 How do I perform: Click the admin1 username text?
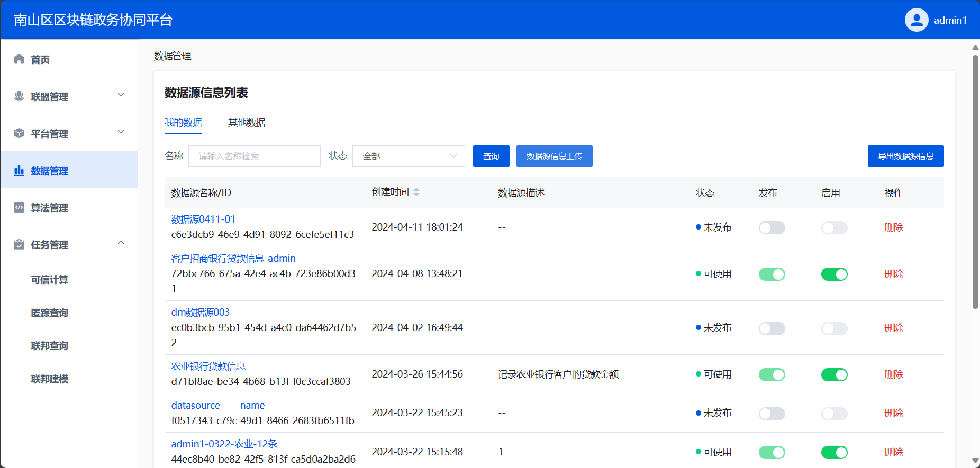tap(950, 20)
